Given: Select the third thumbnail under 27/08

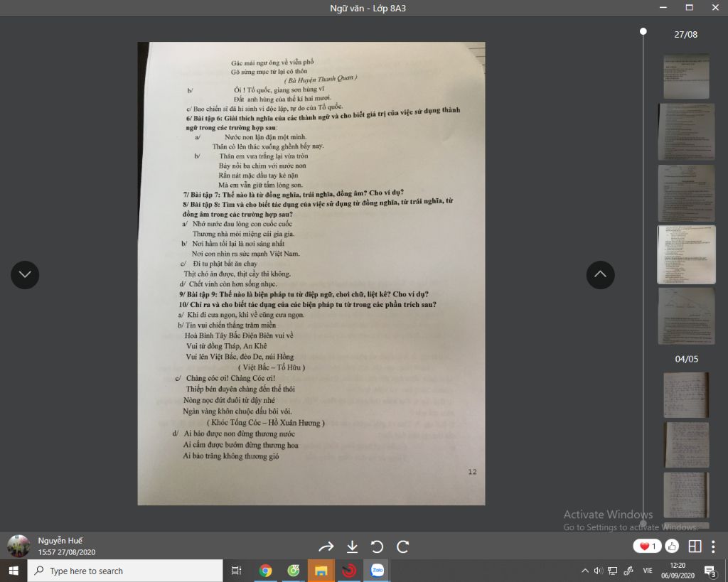Looking at the screenshot, I should (686, 193).
